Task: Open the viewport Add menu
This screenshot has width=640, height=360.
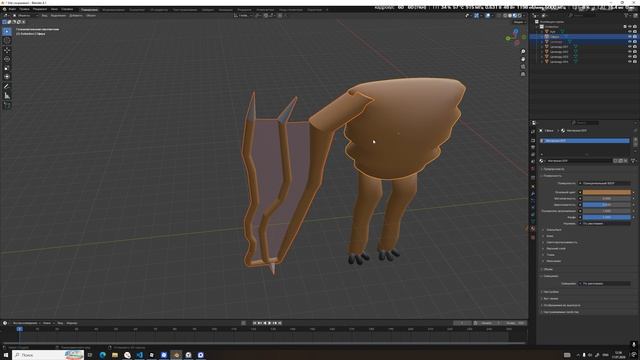Action: coord(76,16)
